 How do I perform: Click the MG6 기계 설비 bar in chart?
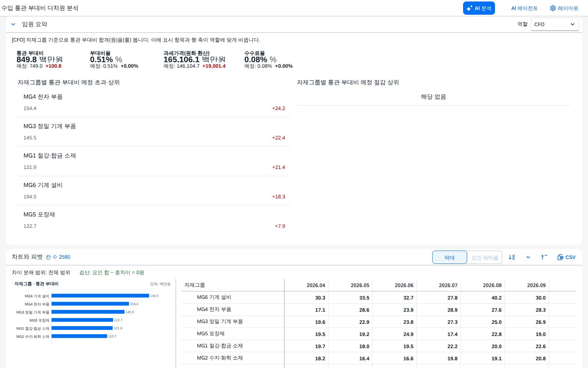point(100,296)
